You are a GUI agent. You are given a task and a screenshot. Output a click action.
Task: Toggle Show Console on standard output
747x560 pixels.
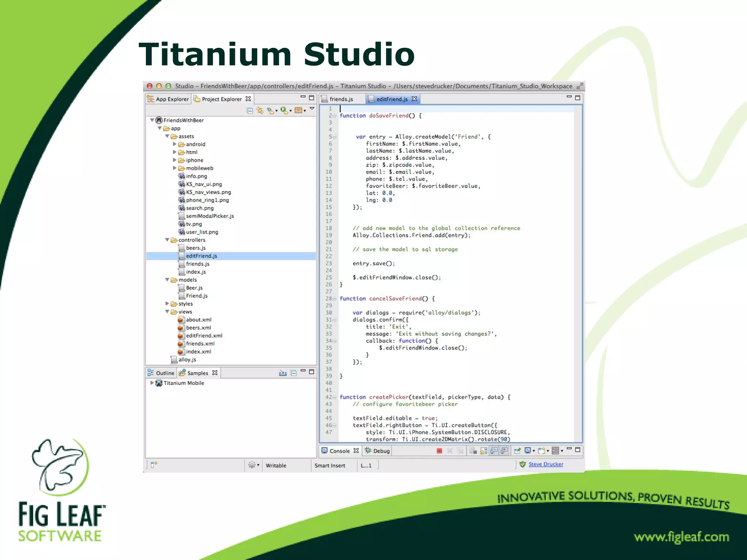(x=494, y=451)
